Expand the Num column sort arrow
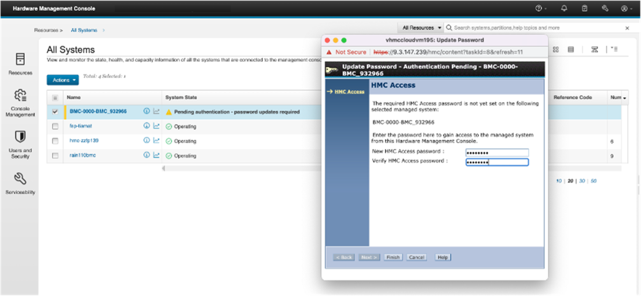Screen dimensions: 644x297 coord(625,98)
